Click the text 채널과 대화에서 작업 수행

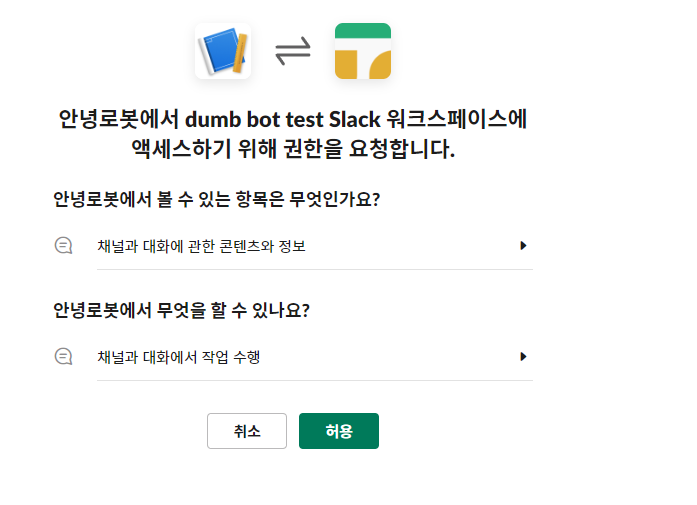(x=179, y=357)
